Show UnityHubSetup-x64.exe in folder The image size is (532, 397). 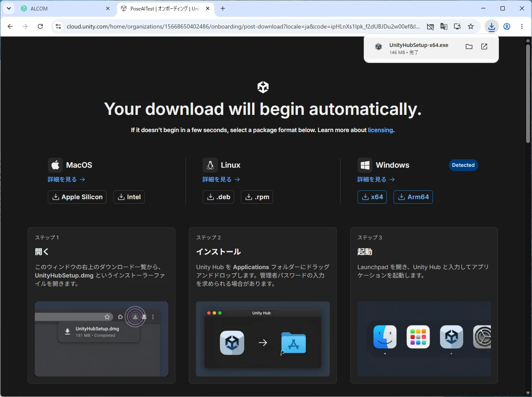[x=469, y=47]
